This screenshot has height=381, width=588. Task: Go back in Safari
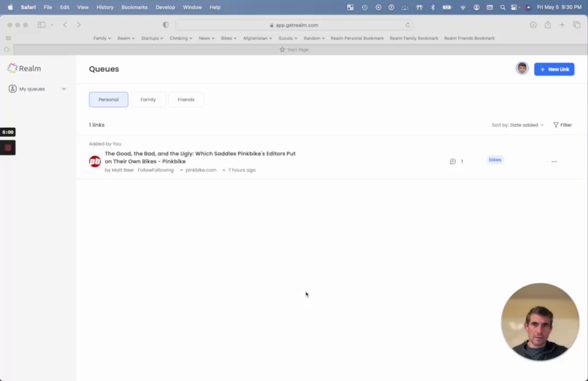65,25
